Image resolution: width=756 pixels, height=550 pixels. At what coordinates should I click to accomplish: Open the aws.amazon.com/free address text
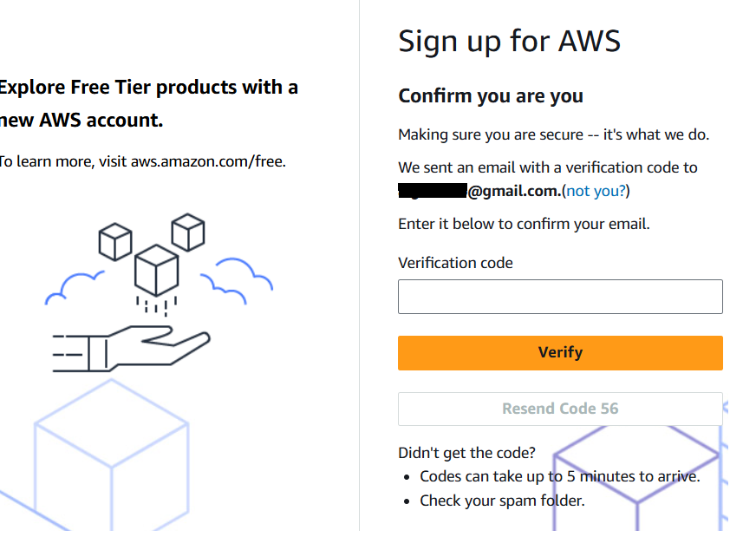coord(208,160)
